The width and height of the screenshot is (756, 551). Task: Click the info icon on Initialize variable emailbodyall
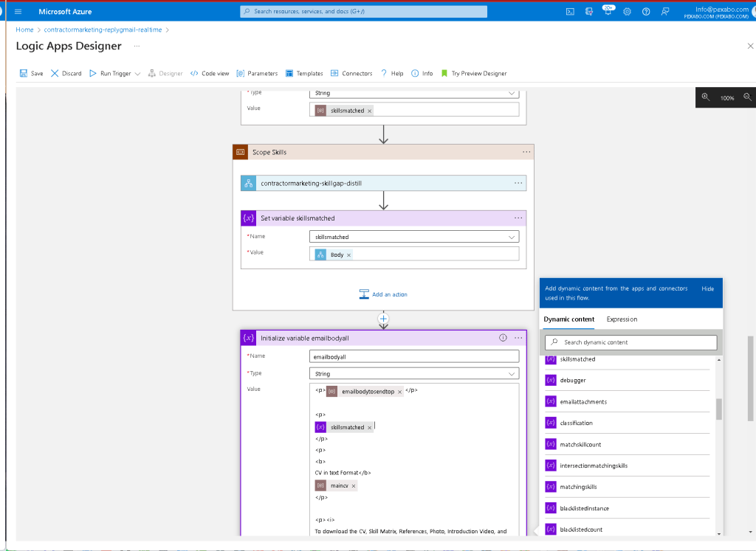tap(503, 338)
